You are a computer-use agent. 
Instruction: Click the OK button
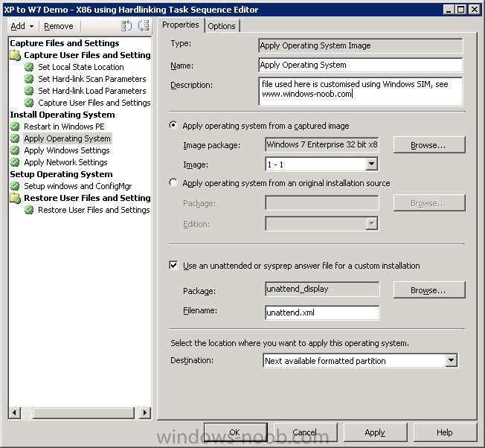235,432
